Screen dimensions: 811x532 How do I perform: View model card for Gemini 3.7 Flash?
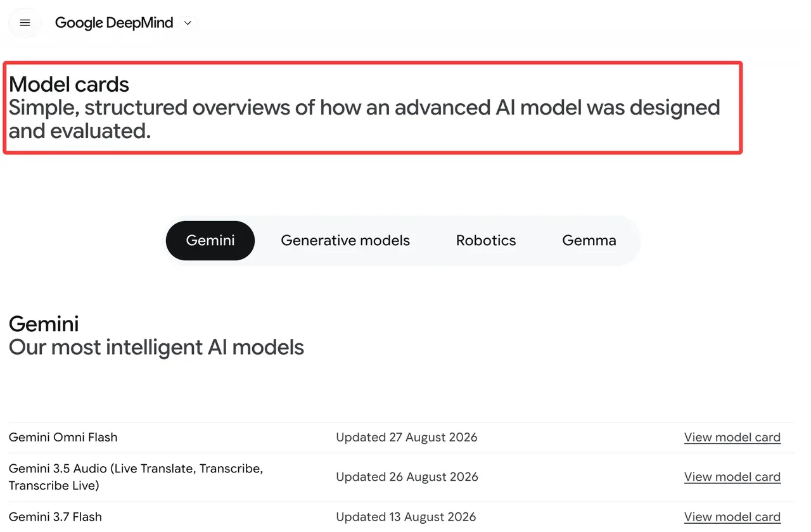pos(732,517)
